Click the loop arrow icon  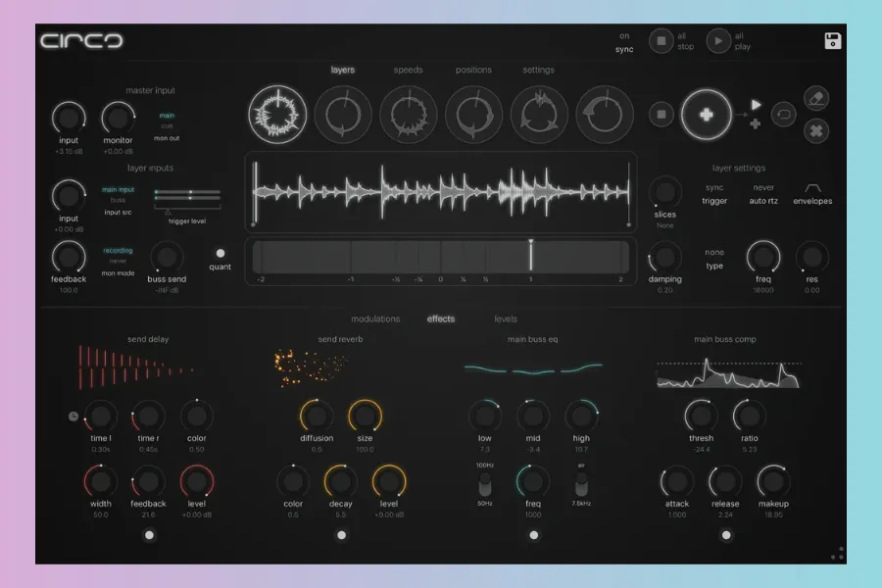pyautogui.click(x=783, y=114)
